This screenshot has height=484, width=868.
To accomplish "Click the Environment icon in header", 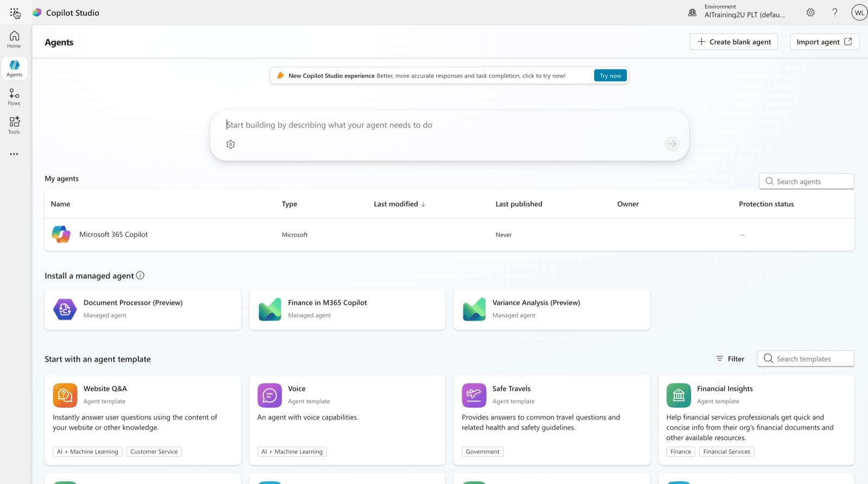I will coord(692,12).
